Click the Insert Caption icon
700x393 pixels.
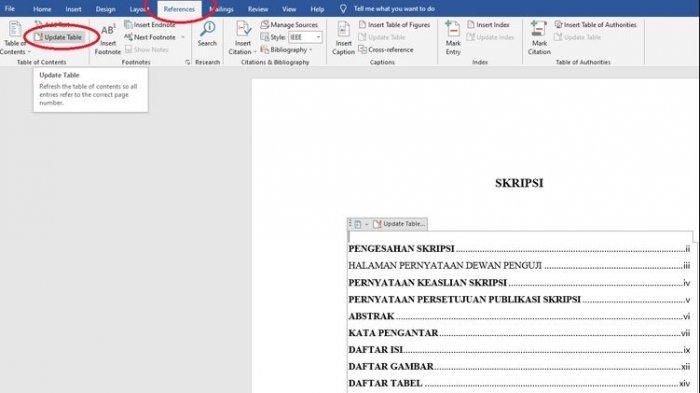tap(343, 29)
